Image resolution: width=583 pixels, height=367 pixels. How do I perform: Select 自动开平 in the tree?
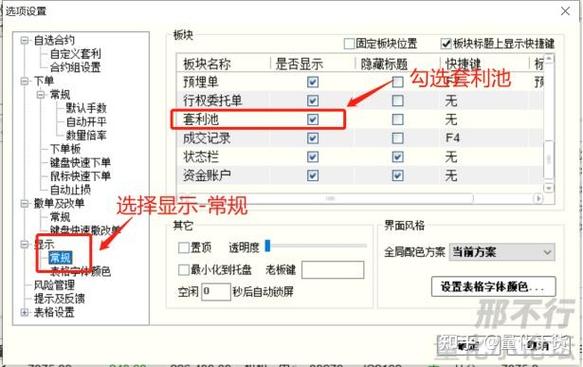click(86, 122)
